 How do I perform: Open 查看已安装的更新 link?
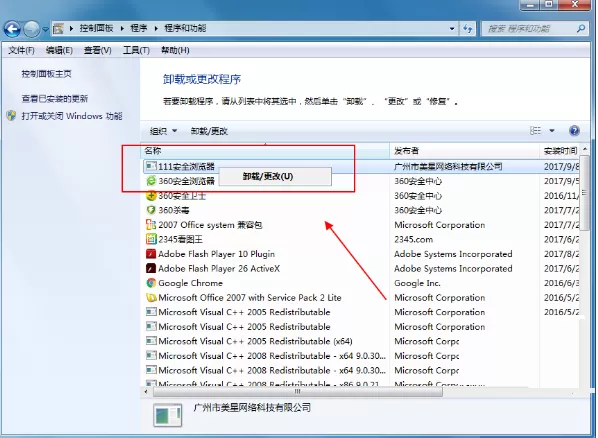pos(55,99)
